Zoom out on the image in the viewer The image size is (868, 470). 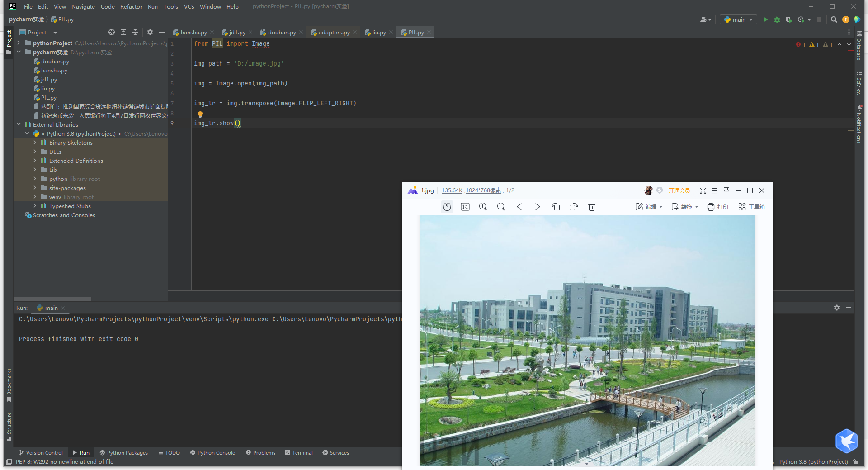[x=501, y=207]
